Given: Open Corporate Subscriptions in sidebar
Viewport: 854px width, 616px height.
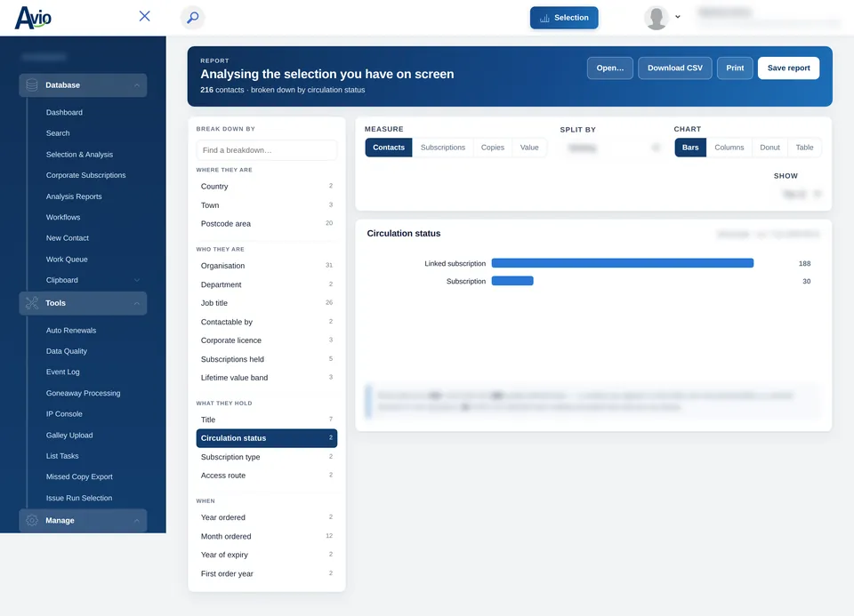Looking at the screenshot, I should [x=86, y=175].
